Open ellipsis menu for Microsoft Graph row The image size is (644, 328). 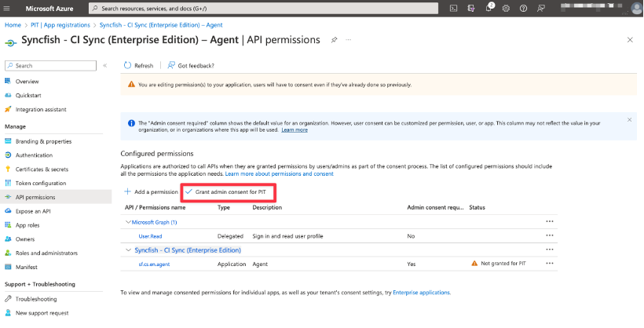click(550, 222)
